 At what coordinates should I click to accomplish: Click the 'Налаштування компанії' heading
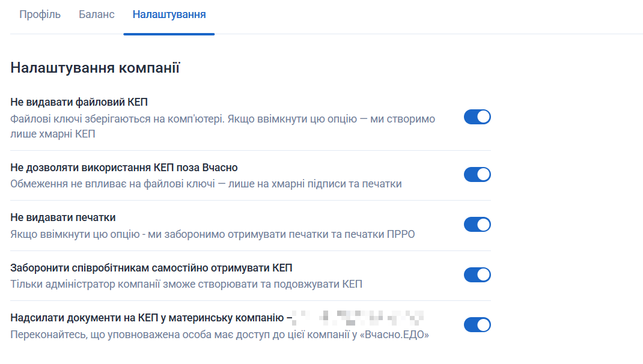pyautogui.click(x=95, y=68)
